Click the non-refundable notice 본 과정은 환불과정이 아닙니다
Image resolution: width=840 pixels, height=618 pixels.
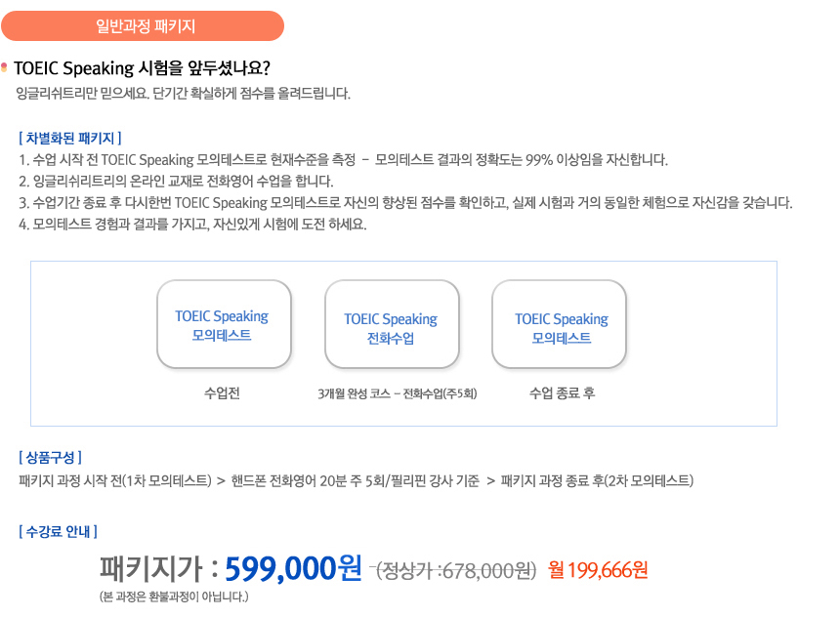[174, 597]
